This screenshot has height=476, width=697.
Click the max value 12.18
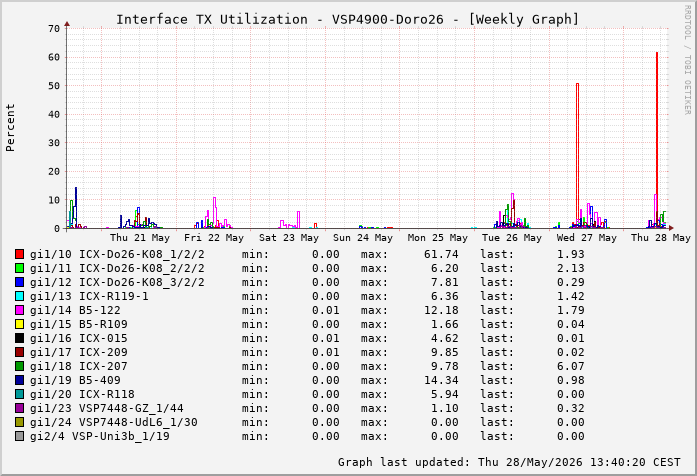click(441, 310)
